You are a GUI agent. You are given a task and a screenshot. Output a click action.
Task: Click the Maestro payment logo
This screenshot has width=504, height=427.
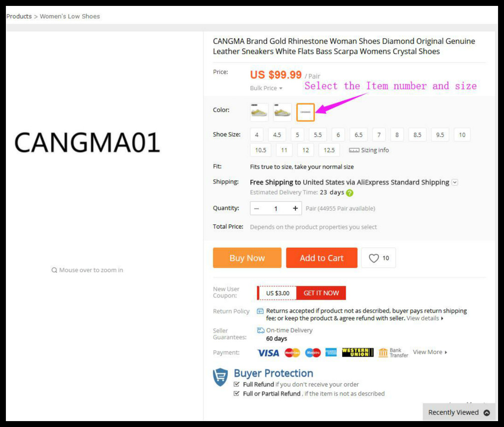313,353
